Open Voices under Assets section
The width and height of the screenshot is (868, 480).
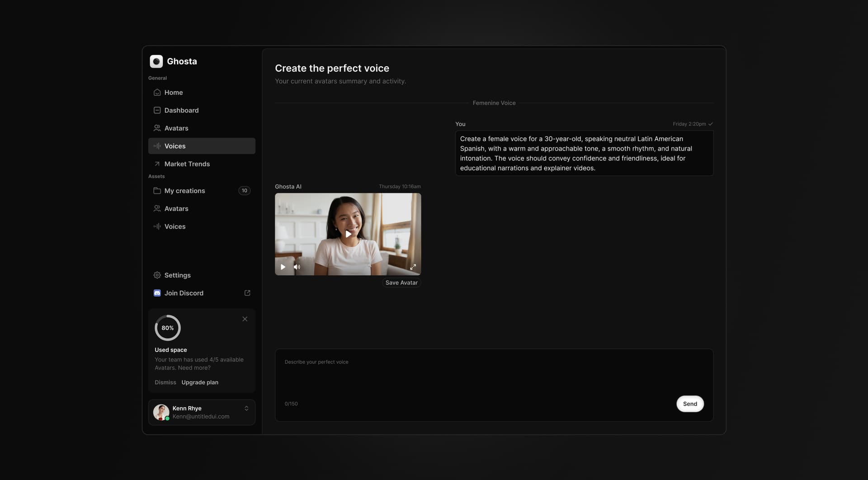coord(175,226)
